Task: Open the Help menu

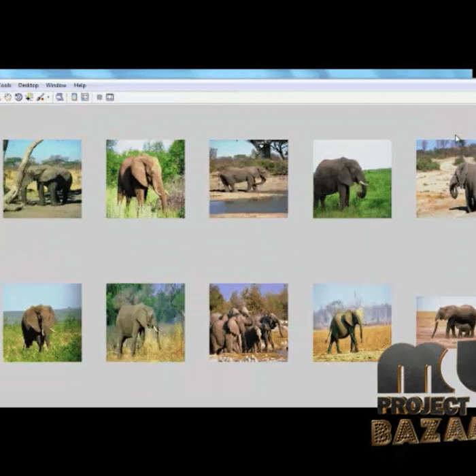Action: pyautogui.click(x=80, y=85)
